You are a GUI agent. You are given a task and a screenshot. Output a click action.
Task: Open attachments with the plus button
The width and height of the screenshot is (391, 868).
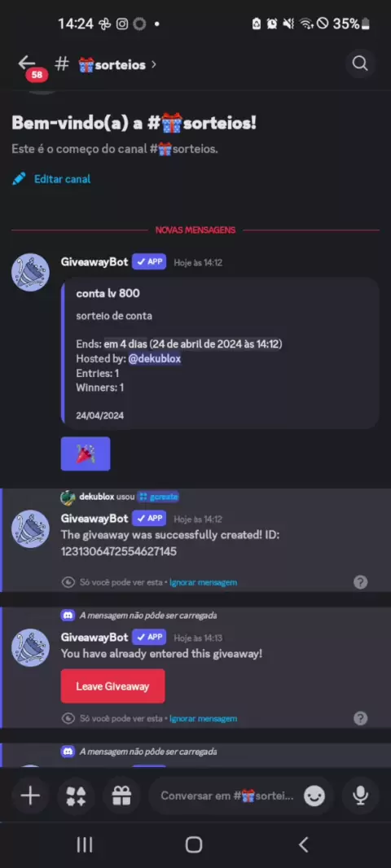pyautogui.click(x=30, y=796)
